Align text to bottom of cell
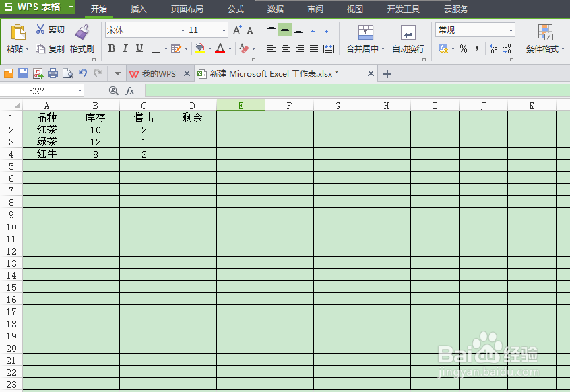 point(298,30)
